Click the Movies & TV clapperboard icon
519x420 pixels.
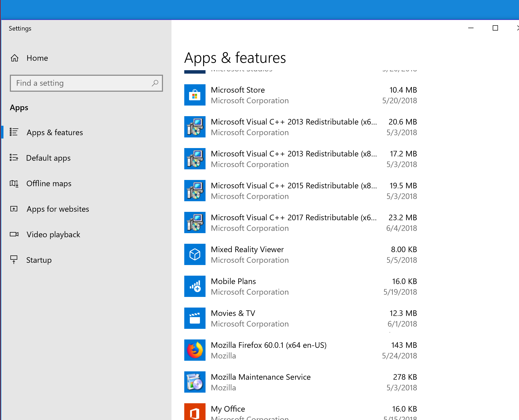(195, 318)
